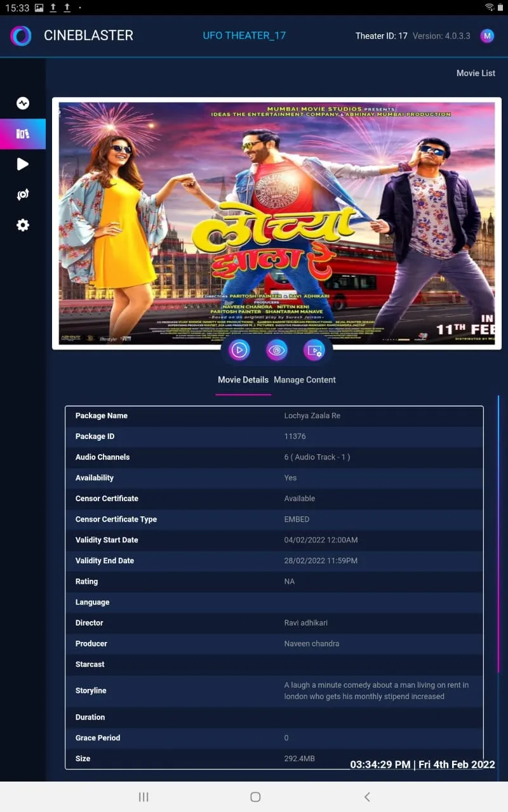Open the sync settings sidebar icon
This screenshot has height=812, width=508.
(x=23, y=195)
